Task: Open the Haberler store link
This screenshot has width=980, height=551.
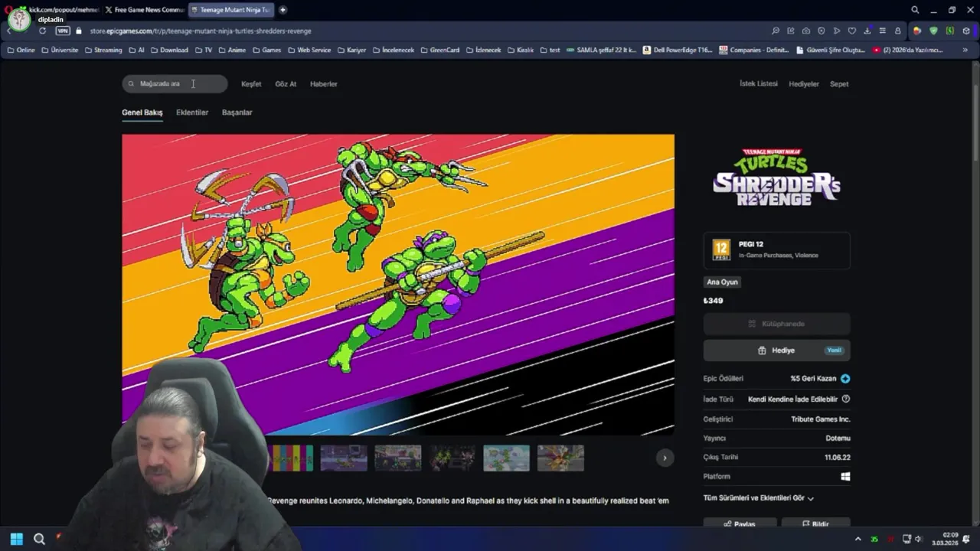Action: tap(324, 84)
